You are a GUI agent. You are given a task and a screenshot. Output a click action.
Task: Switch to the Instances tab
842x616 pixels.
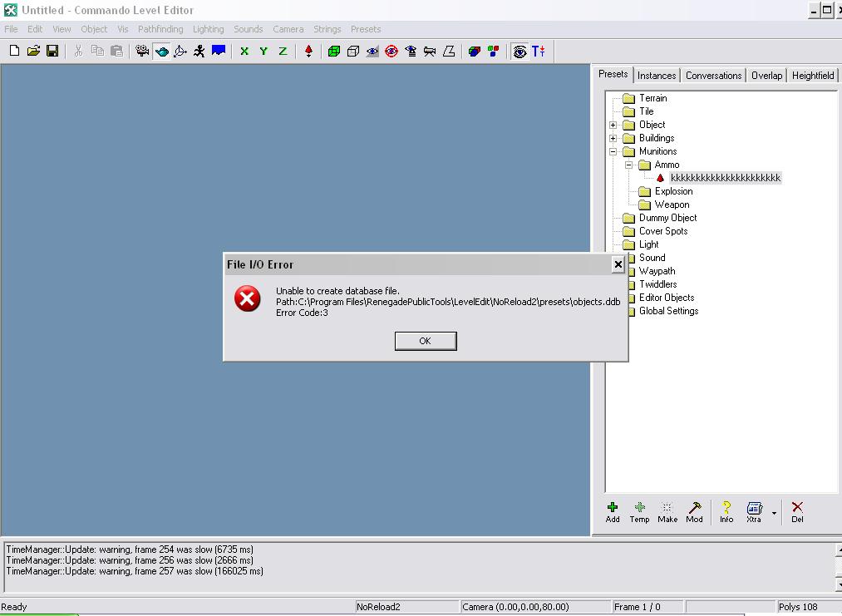coord(657,75)
